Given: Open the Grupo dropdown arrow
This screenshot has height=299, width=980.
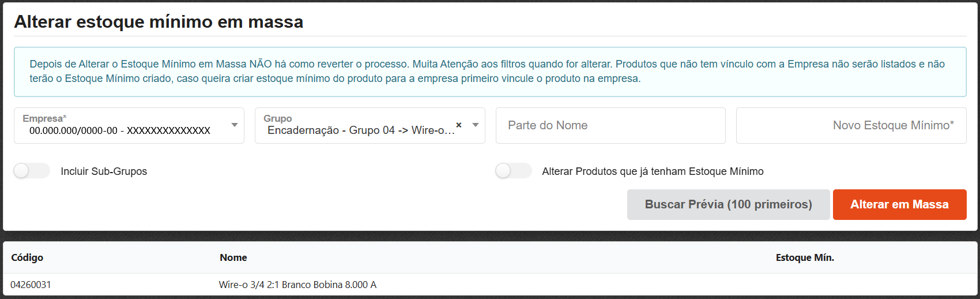Looking at the screenshot, I should point(476,125).
